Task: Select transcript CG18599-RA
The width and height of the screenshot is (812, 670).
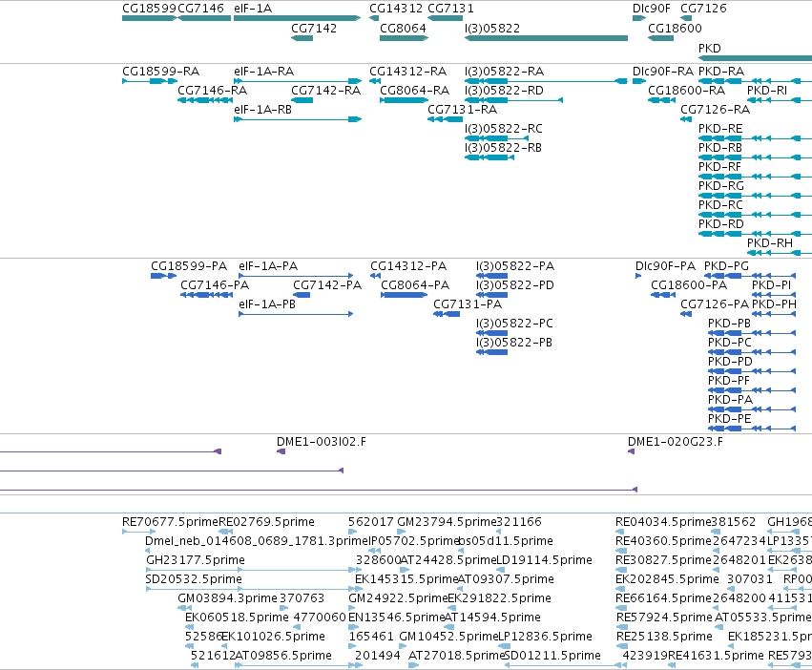Action: point(160,71)
